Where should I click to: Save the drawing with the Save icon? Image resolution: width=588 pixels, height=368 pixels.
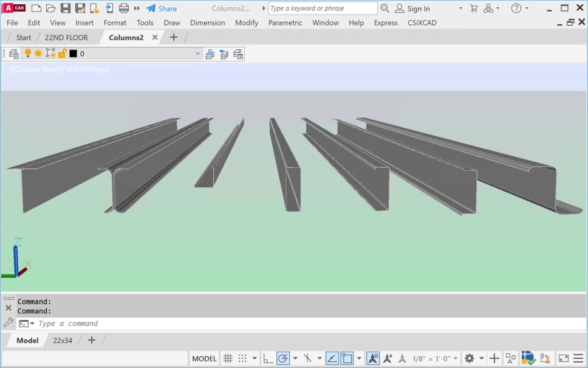point(66,9)
